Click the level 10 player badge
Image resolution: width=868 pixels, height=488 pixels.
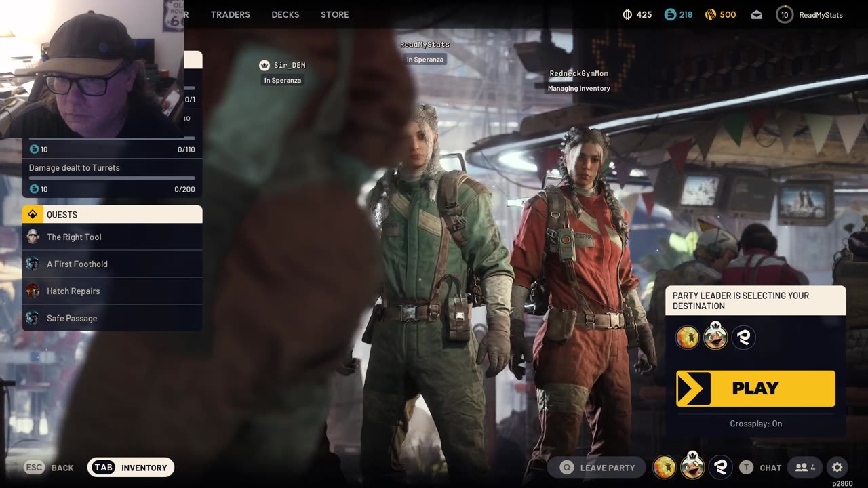pos(785,14)
